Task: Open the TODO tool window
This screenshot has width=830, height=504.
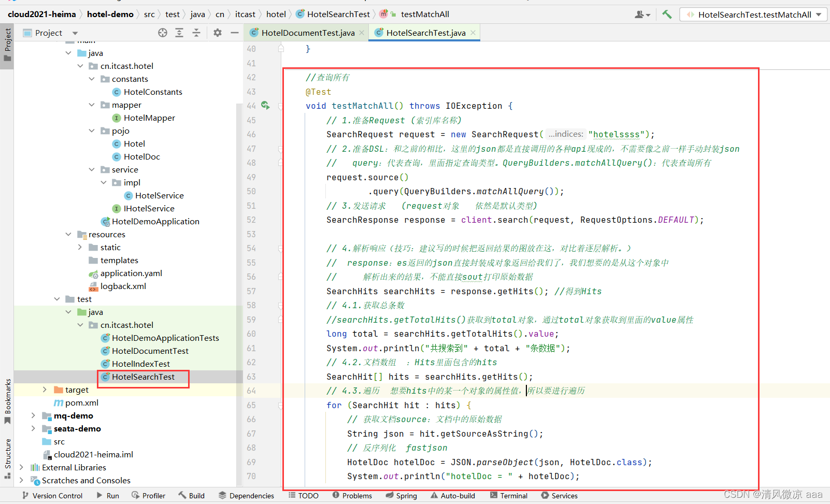Action: pos(303,496)
